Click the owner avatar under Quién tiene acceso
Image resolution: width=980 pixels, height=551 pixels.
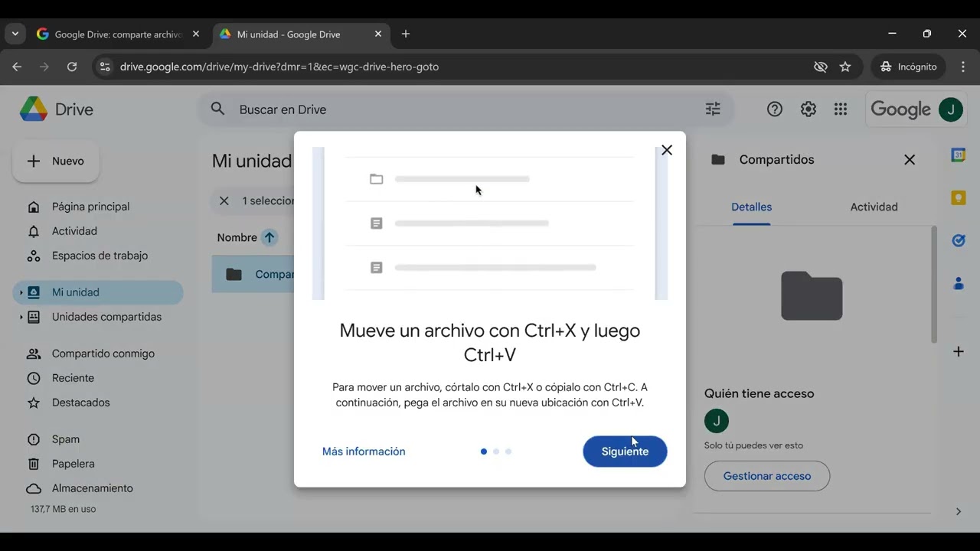coord(717,421)
